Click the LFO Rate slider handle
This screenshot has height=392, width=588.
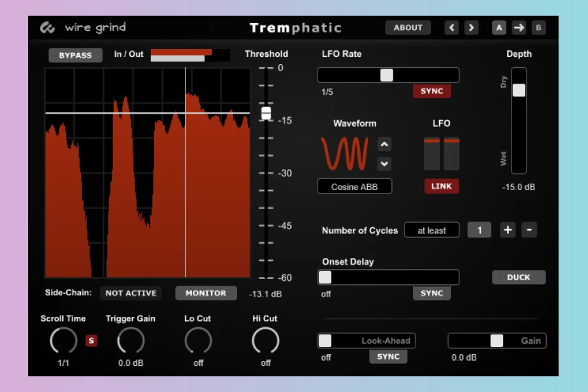point(387,75)
